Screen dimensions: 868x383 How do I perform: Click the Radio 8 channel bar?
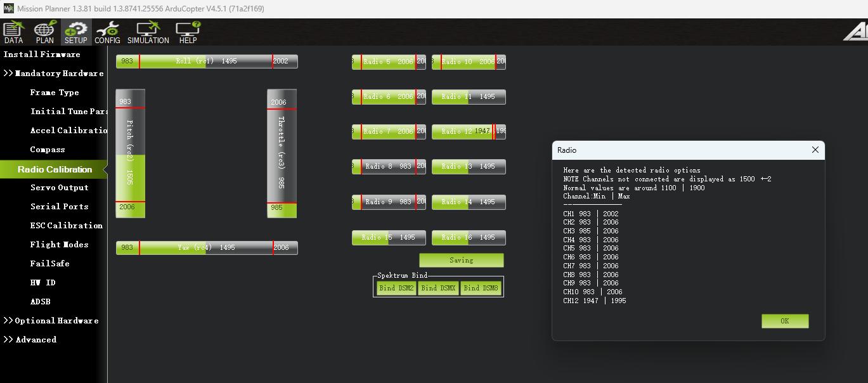pyautogui.click(x=389, y=166)
